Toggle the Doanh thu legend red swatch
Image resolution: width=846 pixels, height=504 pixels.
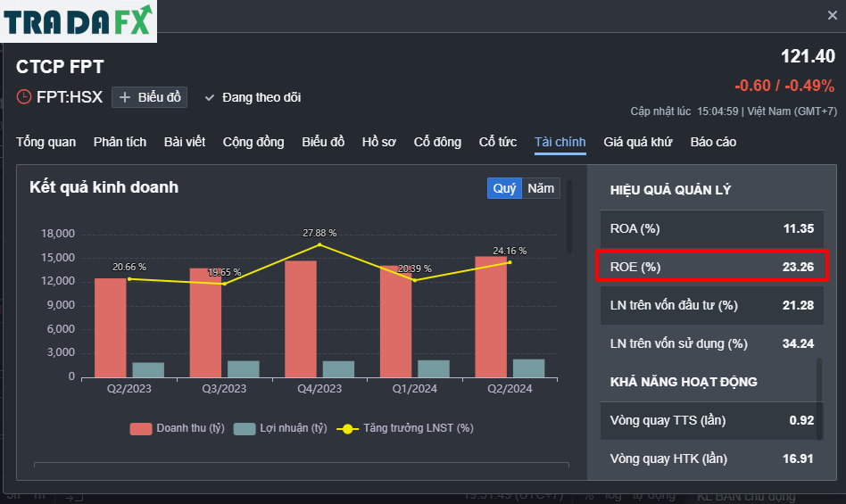pyautogui.click(x=141, y=428)
